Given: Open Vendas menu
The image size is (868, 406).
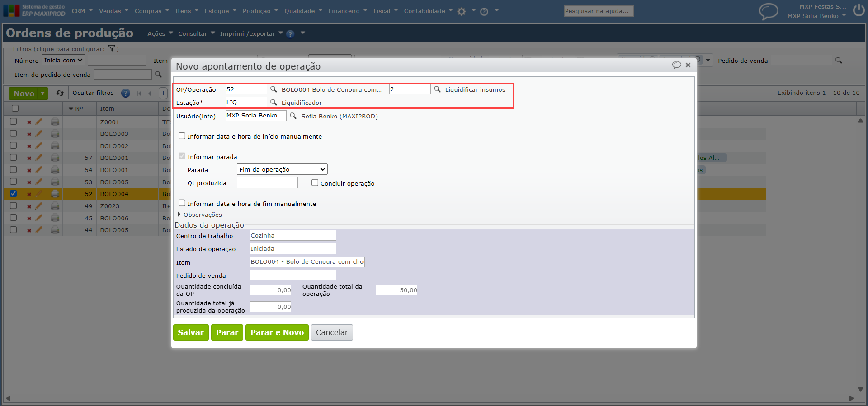Looking at the screenshot, I should pyautogui.click(x=114, y=11).
